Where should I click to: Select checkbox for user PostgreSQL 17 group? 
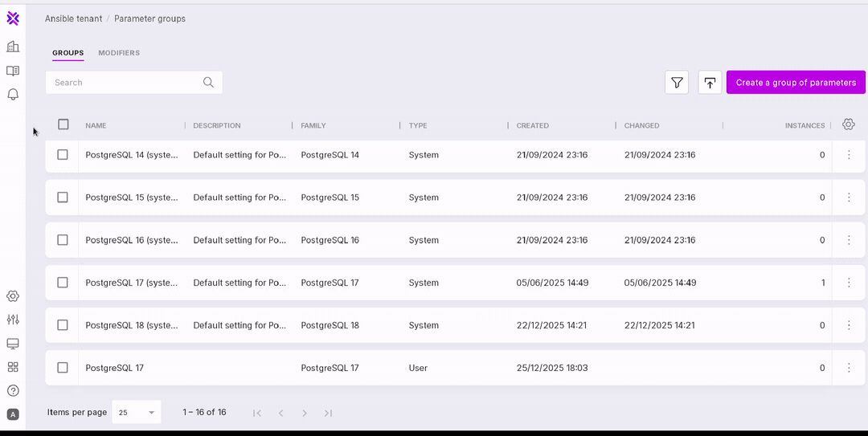pos(63,368)
